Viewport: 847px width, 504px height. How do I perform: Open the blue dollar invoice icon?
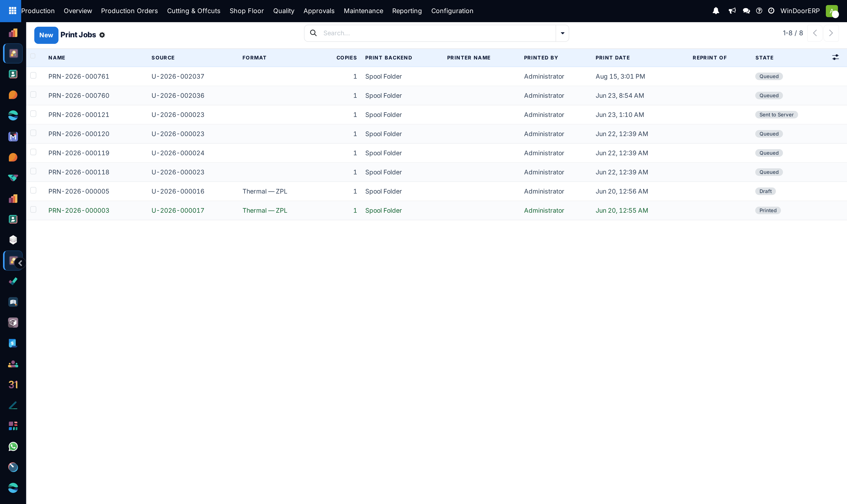13,343
